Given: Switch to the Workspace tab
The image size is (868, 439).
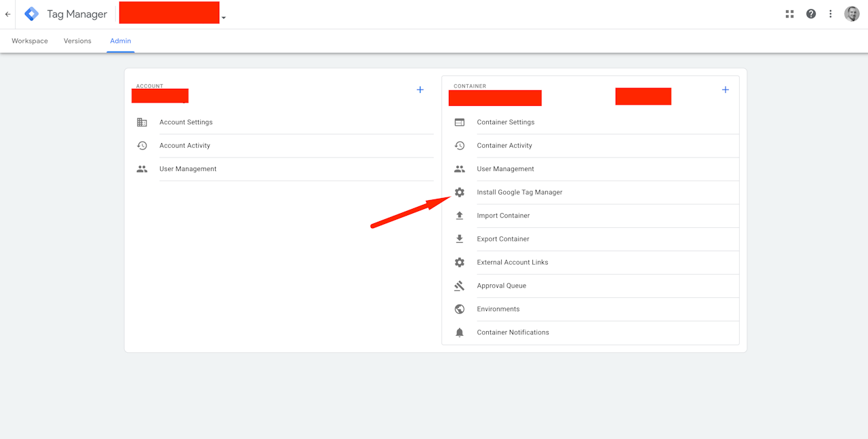Looking at the screenshot, I should click(30, 41).
